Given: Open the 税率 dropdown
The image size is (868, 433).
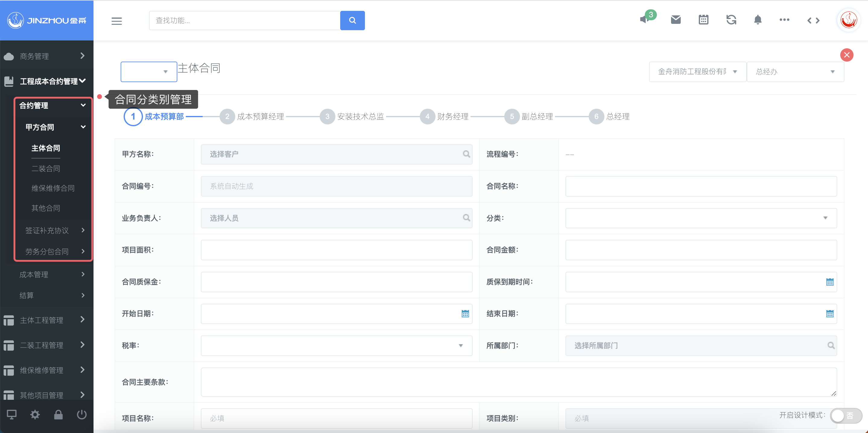Looking at the screenshot, I should coord(336,345).
